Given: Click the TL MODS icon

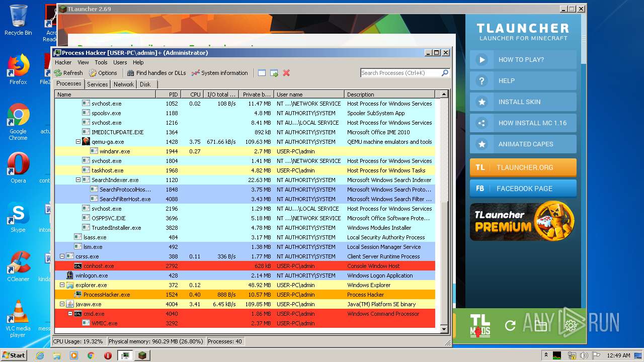Looking at the screenshot, I should pos(479,325).
